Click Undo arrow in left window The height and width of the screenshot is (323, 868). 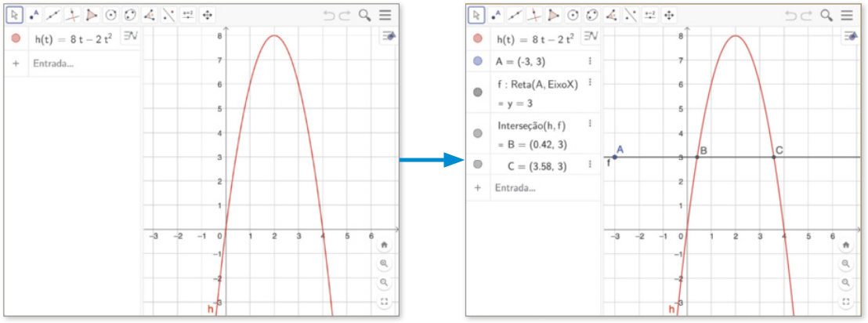click(330, 16)
